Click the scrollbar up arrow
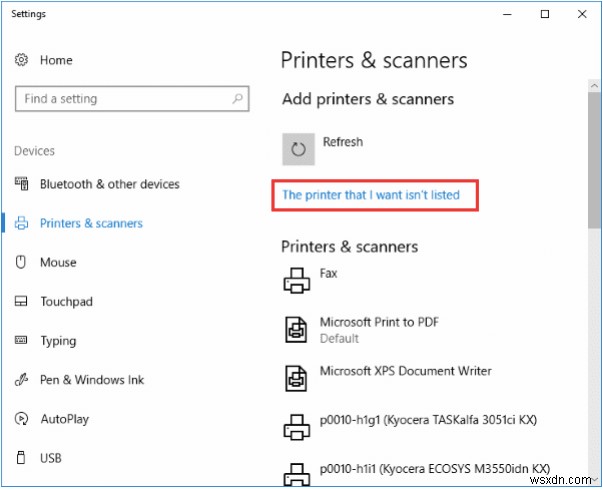The image size is (603, 490). [x=594, y=85]
